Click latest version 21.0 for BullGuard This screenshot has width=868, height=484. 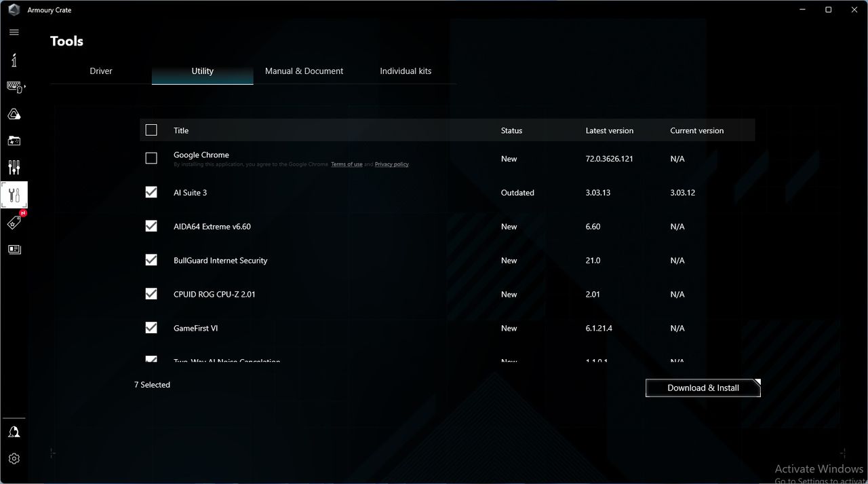593,261
